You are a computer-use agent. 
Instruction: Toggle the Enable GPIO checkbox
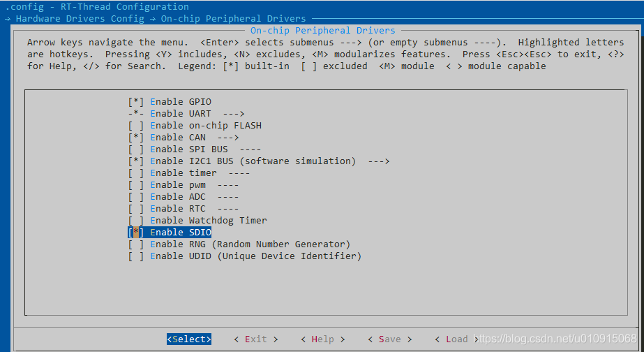[136, 101]
